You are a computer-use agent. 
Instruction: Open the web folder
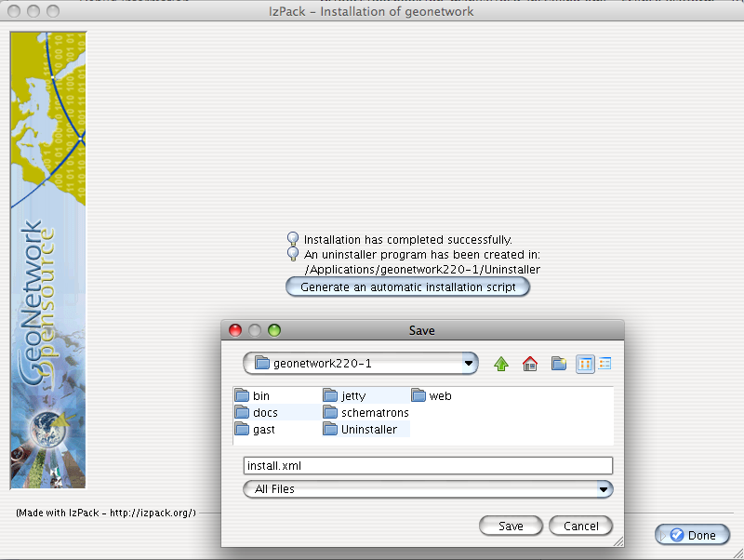point(432,395)
